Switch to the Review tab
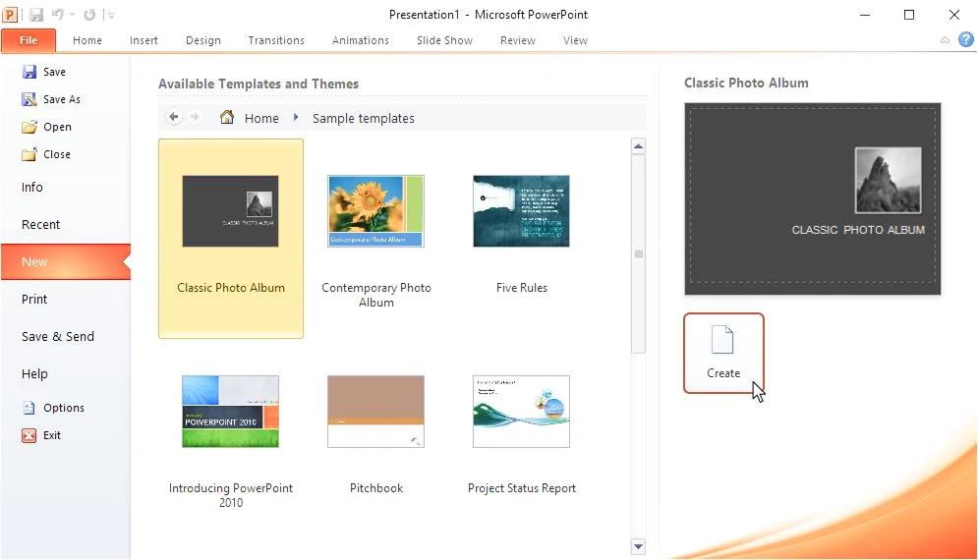 tap(518, 40)
